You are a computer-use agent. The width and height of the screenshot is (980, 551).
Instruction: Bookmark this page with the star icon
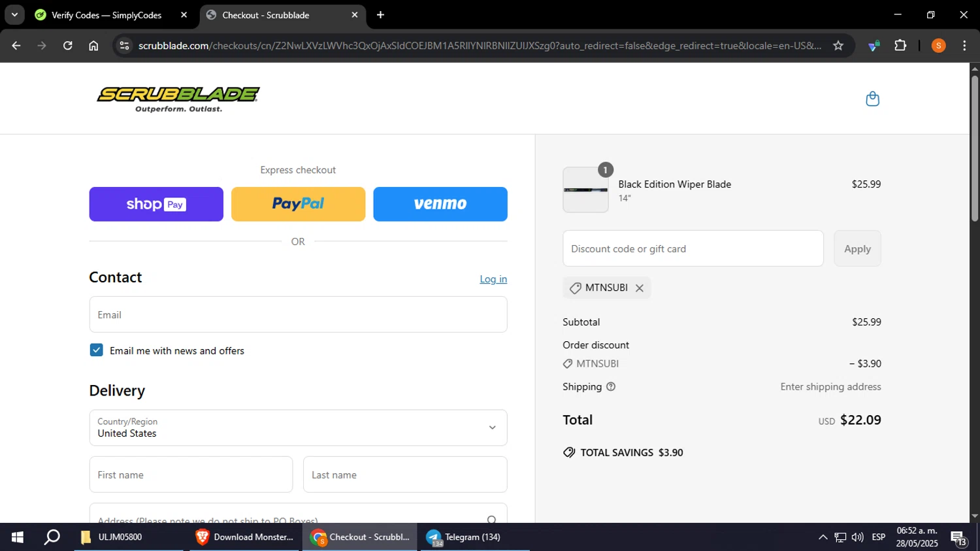tap(838, 46)
